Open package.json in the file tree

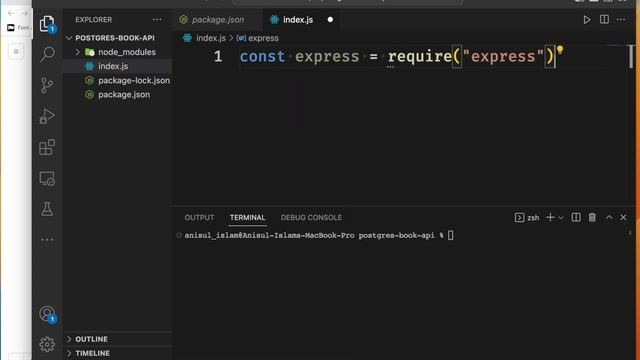point(118,95)
